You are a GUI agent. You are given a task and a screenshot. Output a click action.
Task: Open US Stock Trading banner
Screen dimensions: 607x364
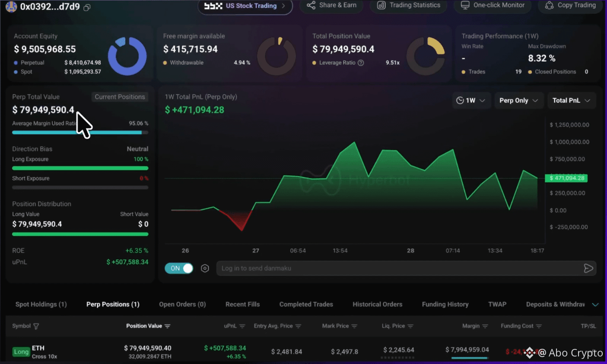click(245, 6)
